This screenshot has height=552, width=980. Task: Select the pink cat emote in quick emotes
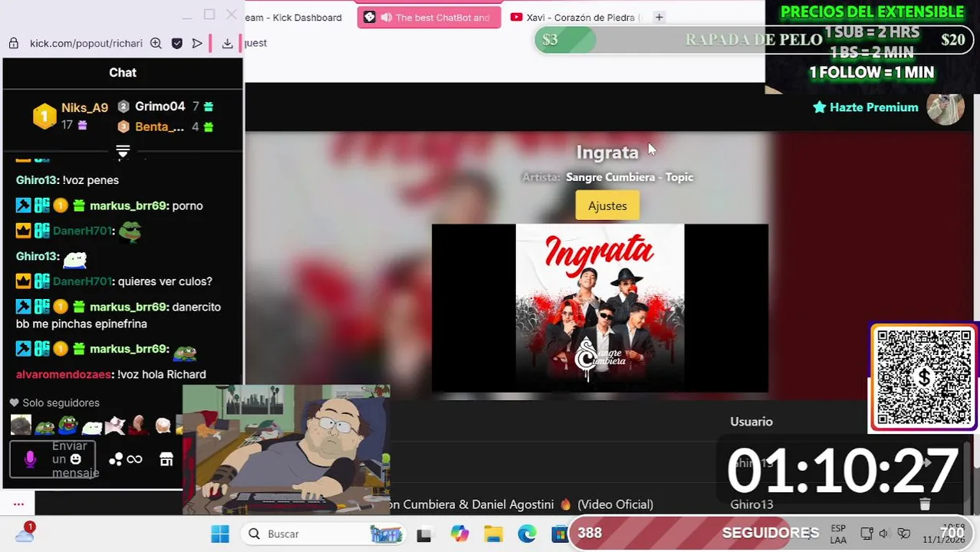(115, 424)
